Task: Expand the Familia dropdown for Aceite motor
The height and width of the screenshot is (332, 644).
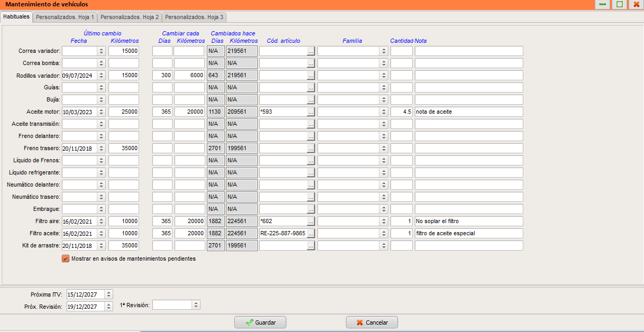Action: 384,112
